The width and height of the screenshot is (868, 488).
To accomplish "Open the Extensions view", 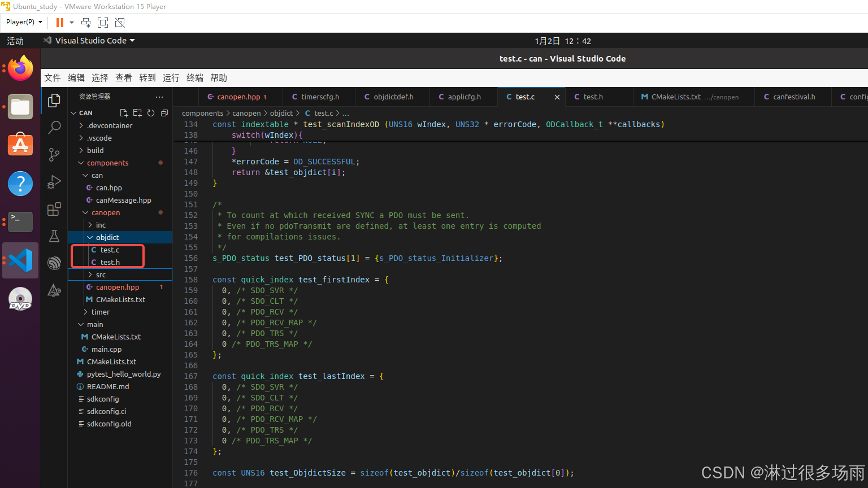I will (54, 209).
